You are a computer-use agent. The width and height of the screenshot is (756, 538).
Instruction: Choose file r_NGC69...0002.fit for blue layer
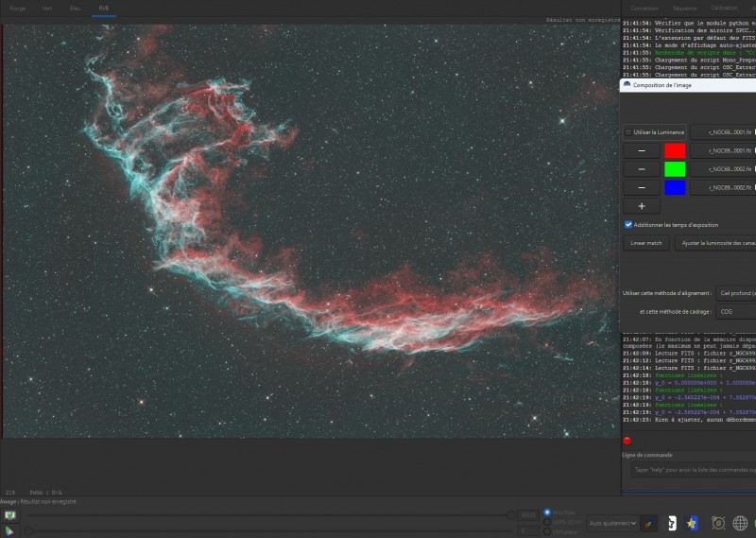click(723, 188)
